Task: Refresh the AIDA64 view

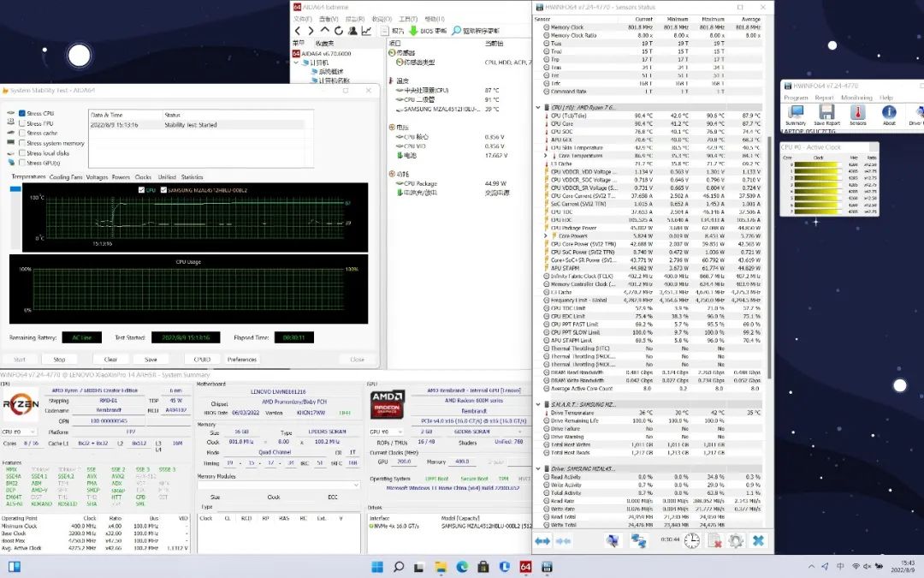Action: coord(338,31)
